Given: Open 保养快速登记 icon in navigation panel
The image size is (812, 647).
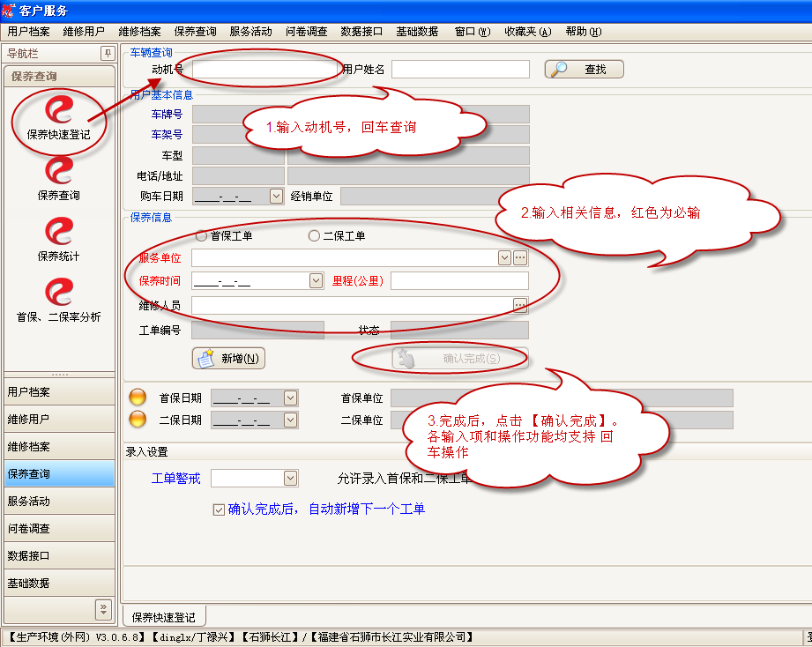Looking at the screenshot, I should [59, 112].
